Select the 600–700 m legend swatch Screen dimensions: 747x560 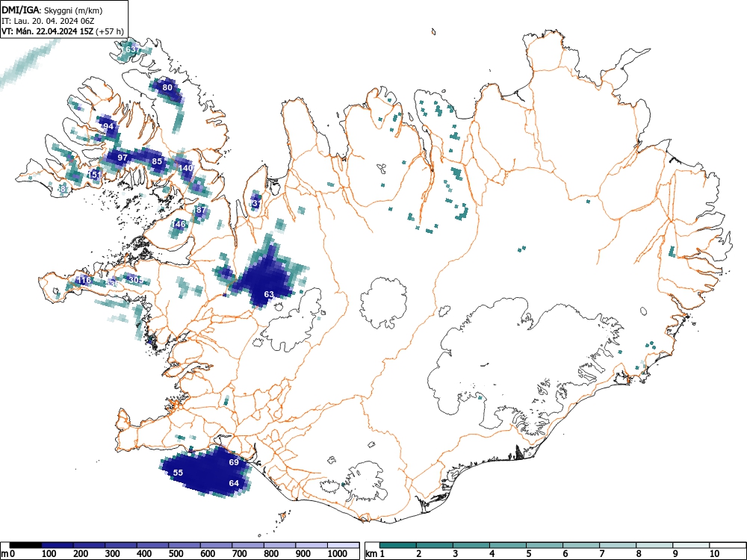point(217,545)
